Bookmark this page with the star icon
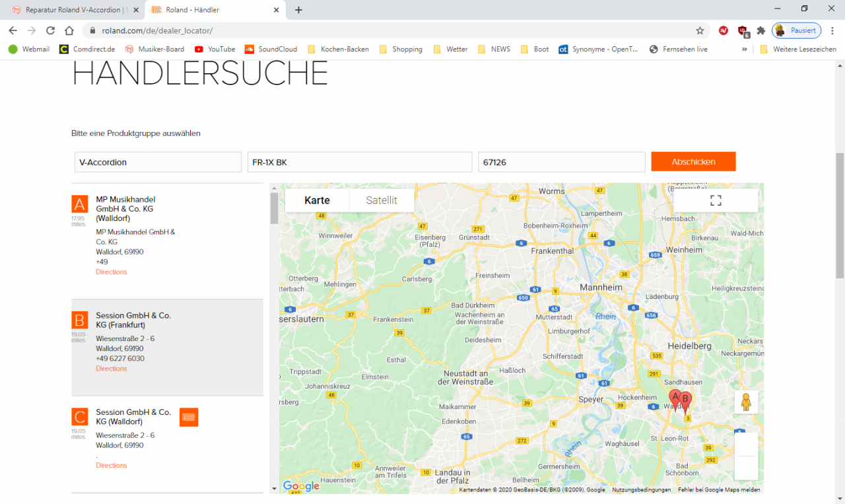 coord(700,30)
